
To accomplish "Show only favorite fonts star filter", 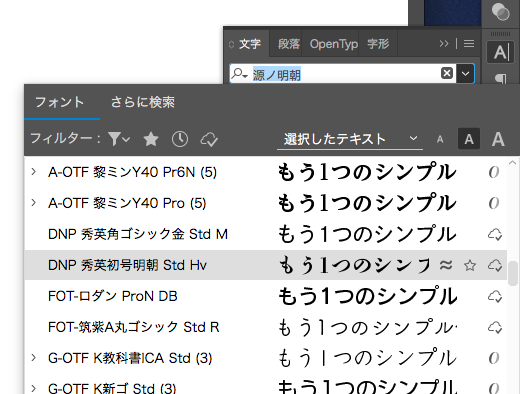I will 151,139.
